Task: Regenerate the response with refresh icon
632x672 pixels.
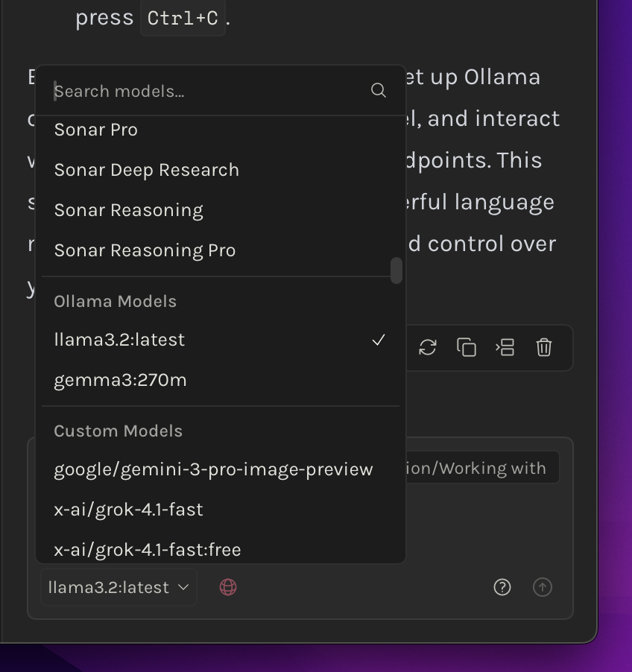Action: [428, 347]
